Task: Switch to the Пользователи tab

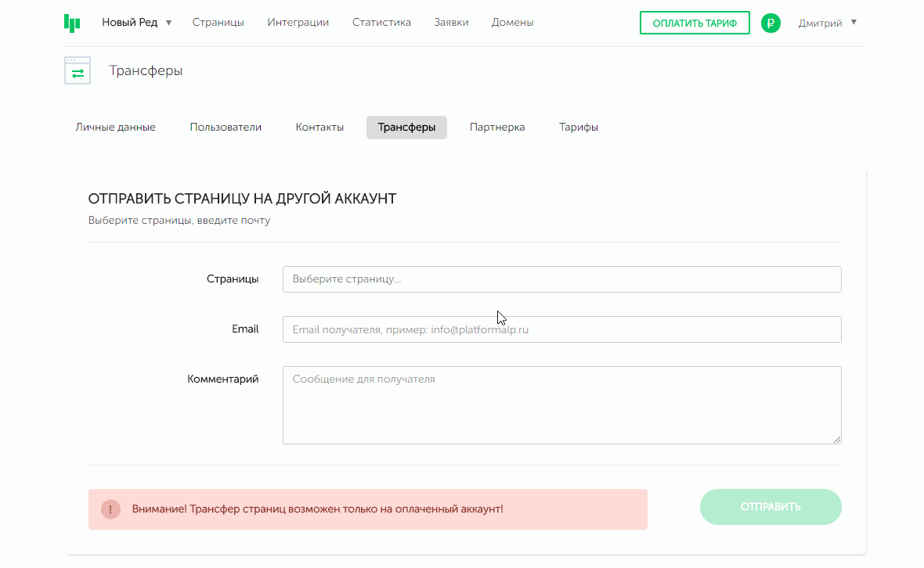Action: point(226,128)
